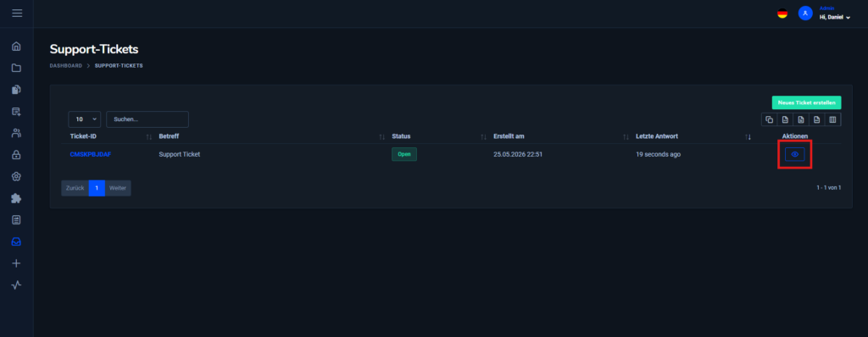This screenshot has height=337, width=868.
Task: Copy table data using the copy icon
Action: tap(770, 119)
